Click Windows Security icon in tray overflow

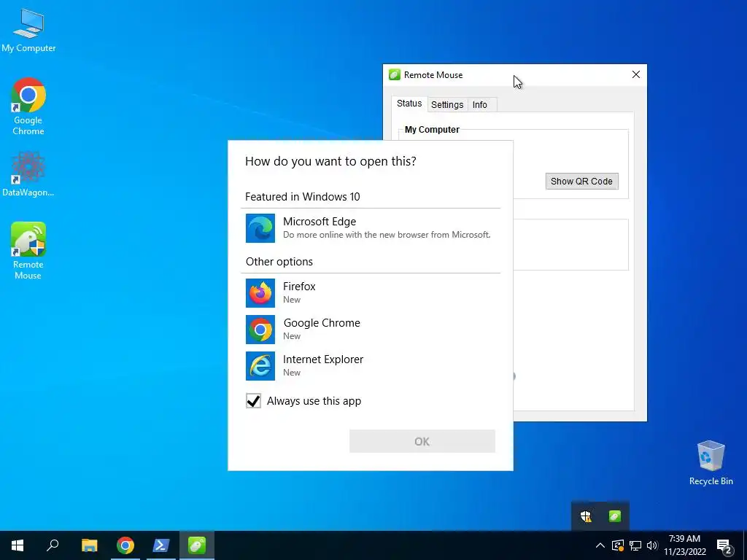coord(586,516)
